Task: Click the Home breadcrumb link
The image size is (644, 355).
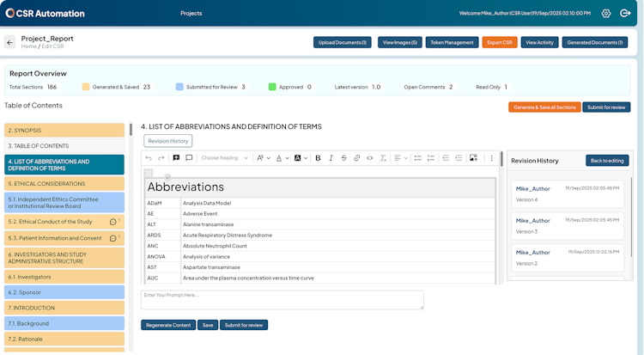Action: click(x=28, y=46)
